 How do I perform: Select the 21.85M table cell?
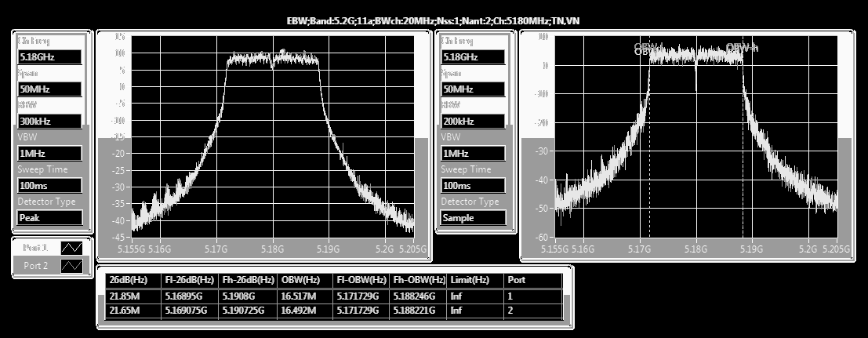(x=133, y=296)
